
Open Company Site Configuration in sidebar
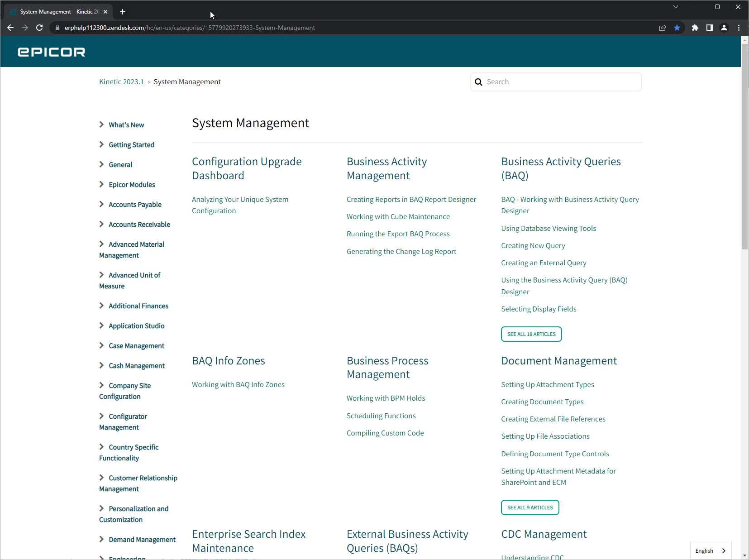[x=125, y=391]
